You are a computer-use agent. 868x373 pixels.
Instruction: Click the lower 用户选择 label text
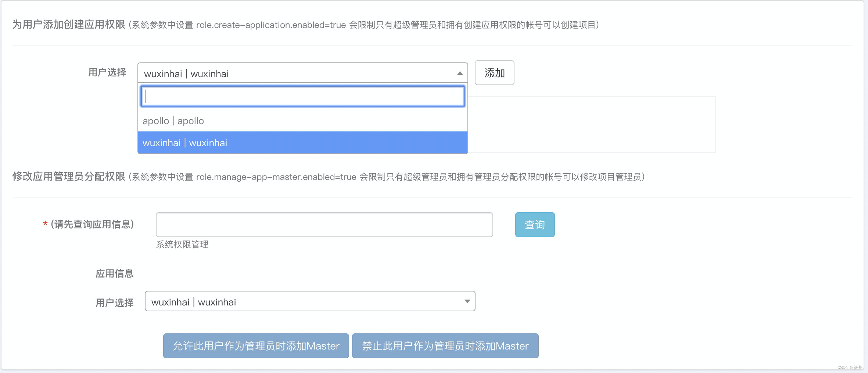click(114, 302)
